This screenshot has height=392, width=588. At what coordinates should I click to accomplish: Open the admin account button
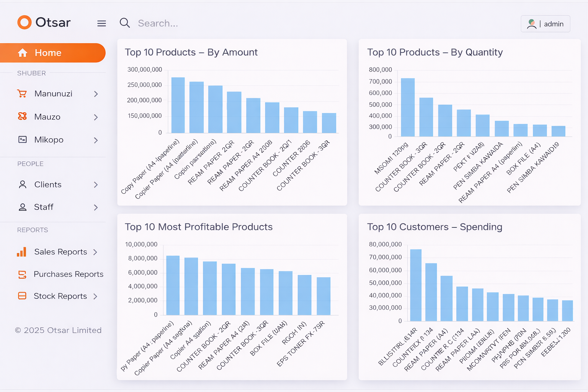pyautogui.click(x=545, y=24)
